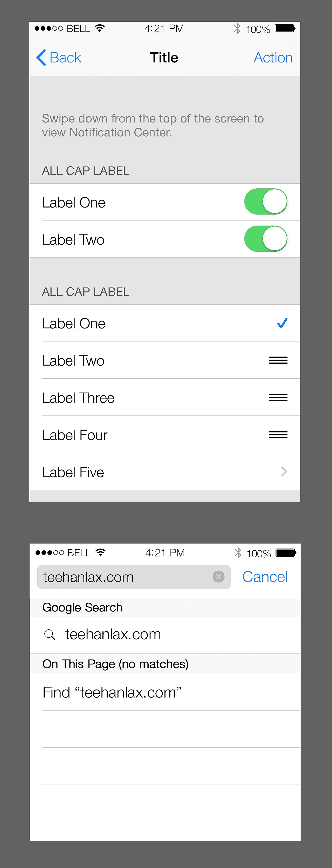332x868 pixels.
Task: Open Label Five disclosure chevron
Action: (x=284, y=472)
